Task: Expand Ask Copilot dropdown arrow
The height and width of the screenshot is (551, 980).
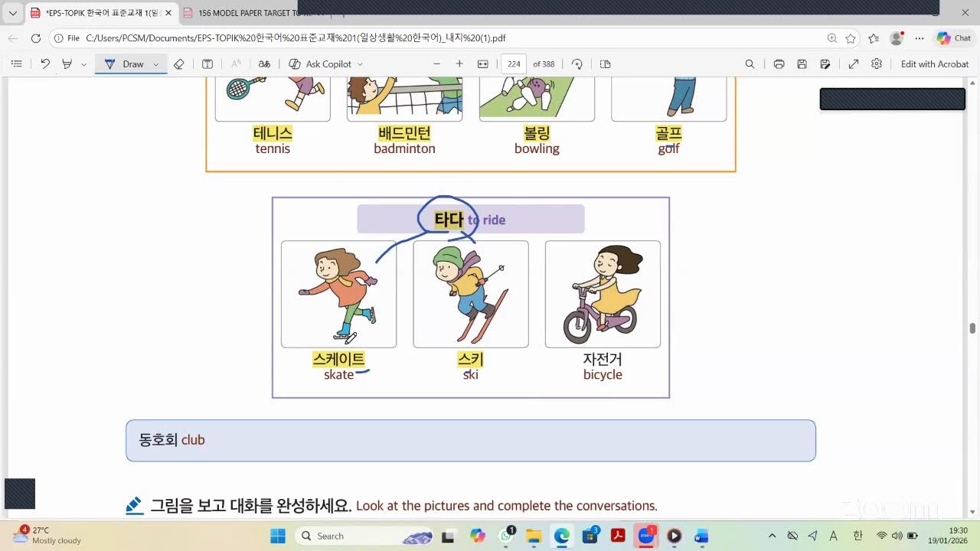Action: (x=360, y=64)
